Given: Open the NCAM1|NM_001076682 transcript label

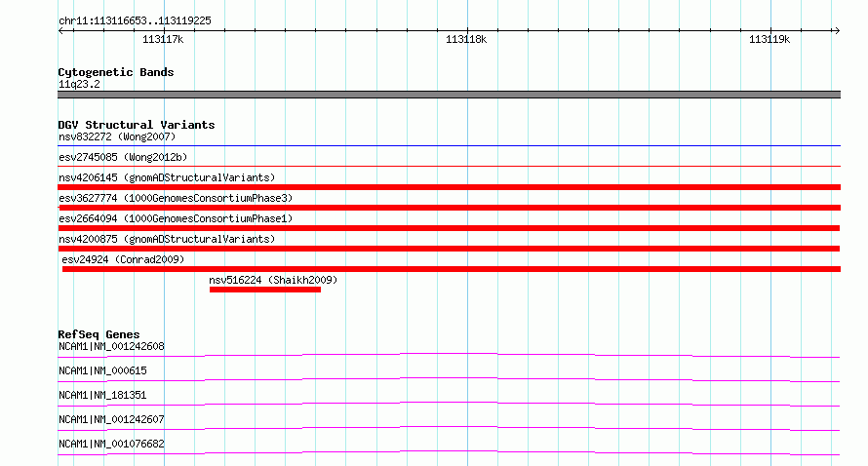Looking at the screenshot, I should click(x=111, y=444).
